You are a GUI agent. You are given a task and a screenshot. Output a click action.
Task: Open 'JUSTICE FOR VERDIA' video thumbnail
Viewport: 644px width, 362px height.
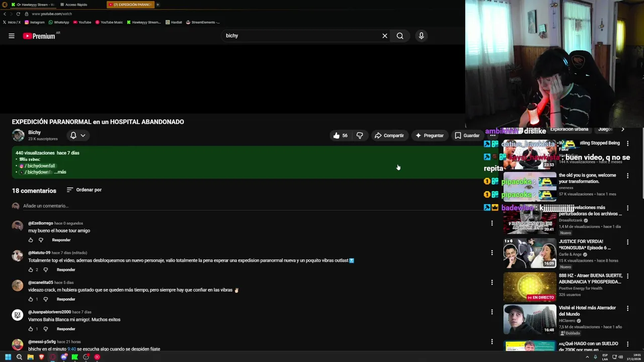(530, 253)
